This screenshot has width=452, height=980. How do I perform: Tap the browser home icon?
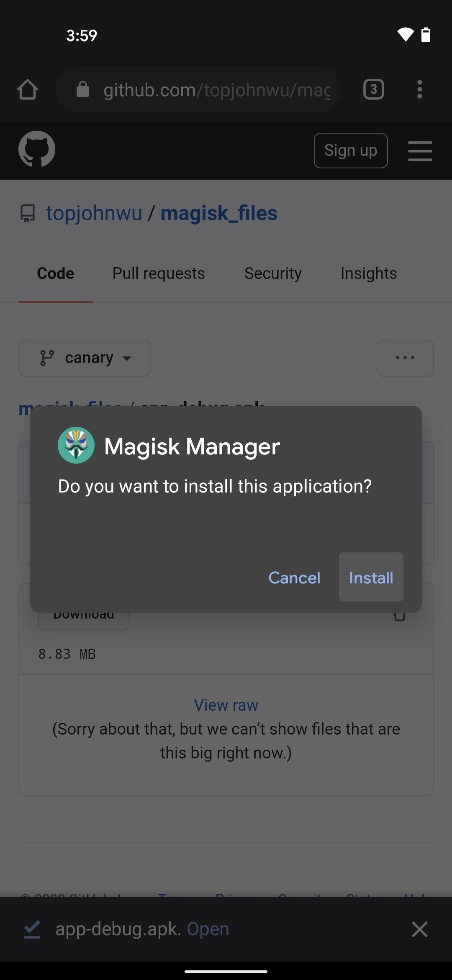tap(28, 89)
